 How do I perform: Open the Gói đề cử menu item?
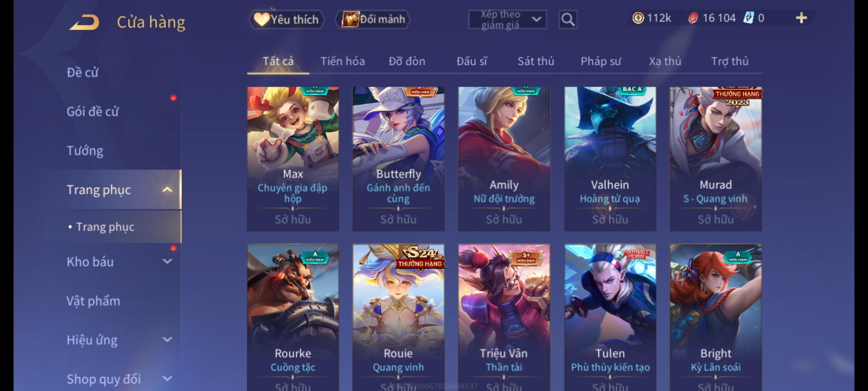click(x=93, y=112)
